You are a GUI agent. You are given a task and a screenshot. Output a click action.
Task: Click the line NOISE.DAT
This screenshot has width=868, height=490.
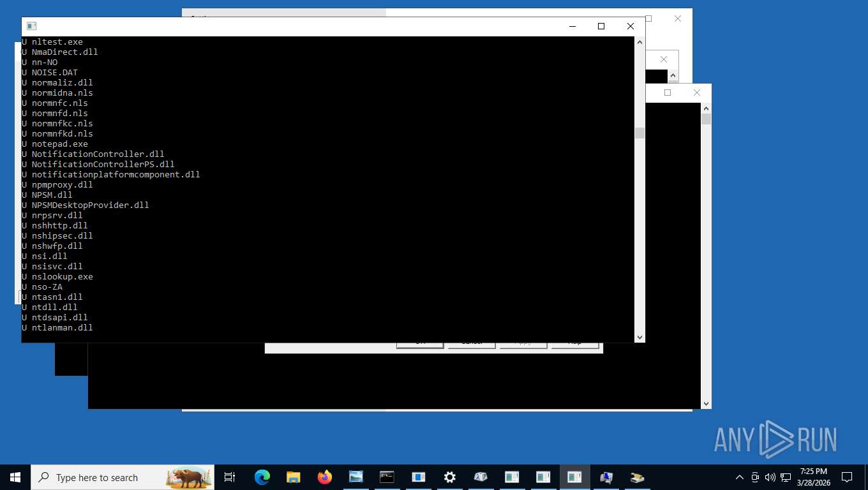click(x=55, y=72)
